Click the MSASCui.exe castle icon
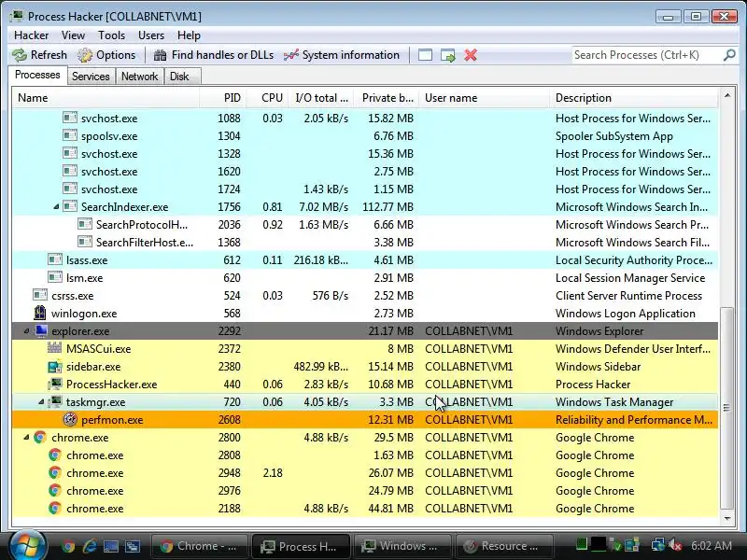This screenshot has width=747, height=560. point(55,348)
